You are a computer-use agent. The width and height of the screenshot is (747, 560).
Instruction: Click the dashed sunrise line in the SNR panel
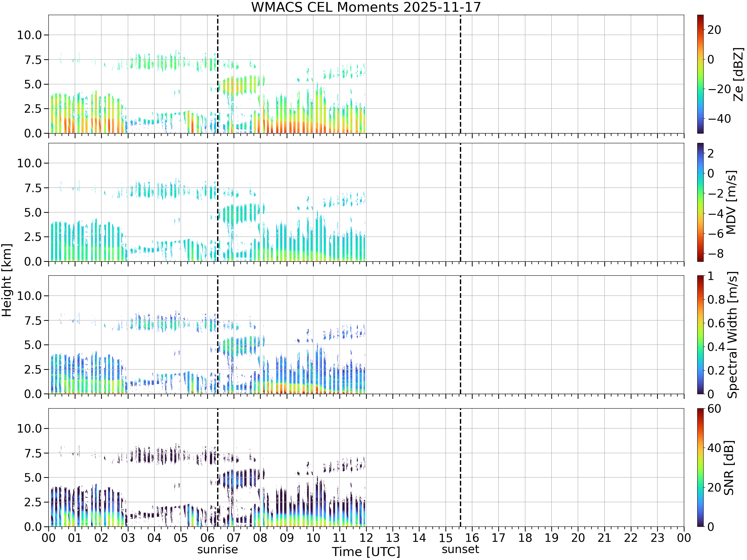(217, 467)
